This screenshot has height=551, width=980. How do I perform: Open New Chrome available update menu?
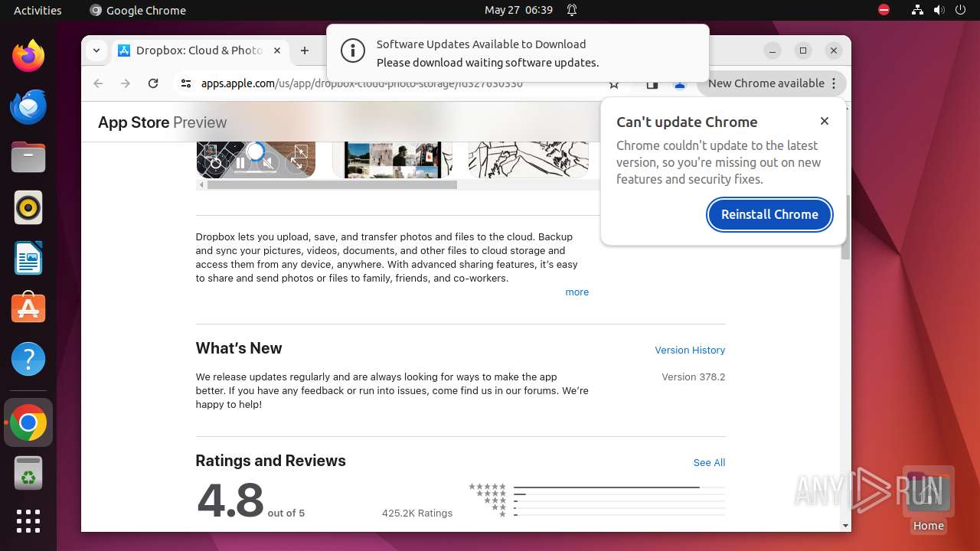[x=772, y=83]
